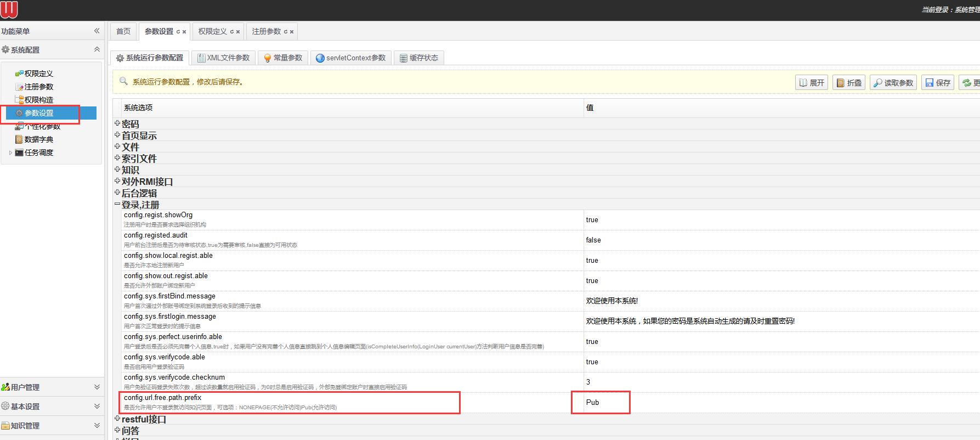Expand the 知识管理 accordion chevron
980x440 pixels.
[97, 425]
